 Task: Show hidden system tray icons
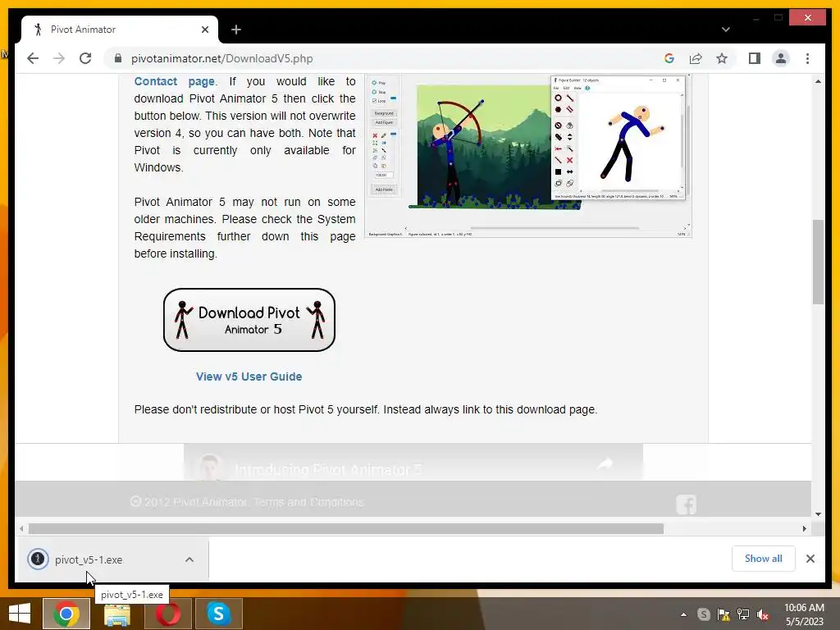[683, 614]
